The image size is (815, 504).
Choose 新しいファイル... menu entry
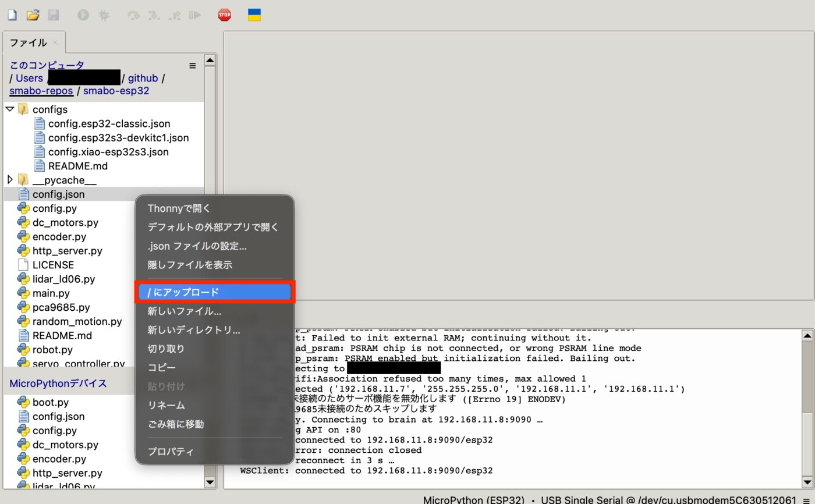(x=214, y=311)
